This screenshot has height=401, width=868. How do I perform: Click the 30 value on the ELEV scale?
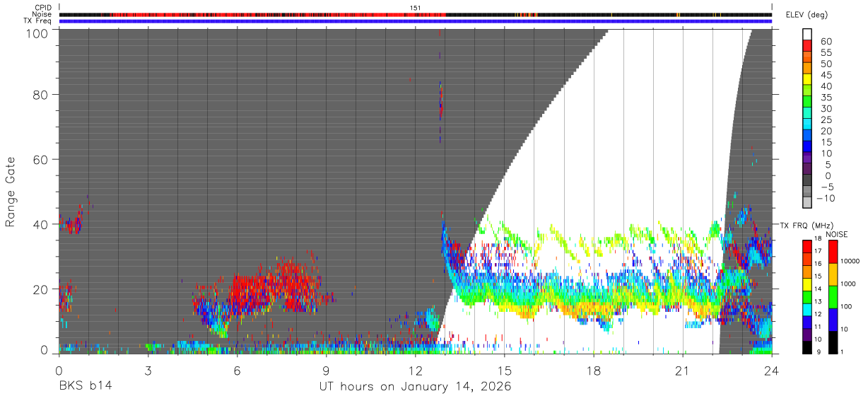(x=826, y=108)
